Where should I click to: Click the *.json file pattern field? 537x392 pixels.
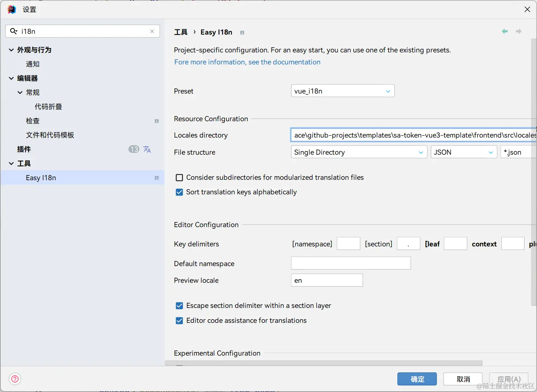click(x=518, y=152)
